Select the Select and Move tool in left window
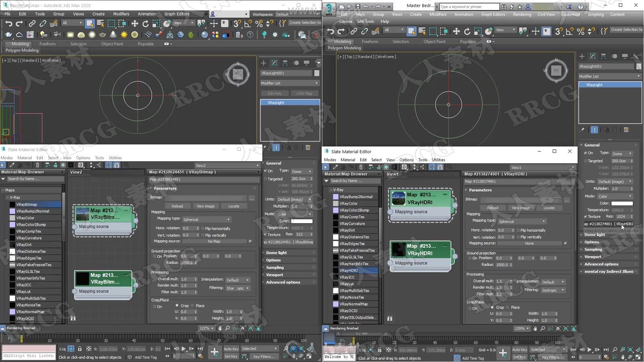This screenshot has width=644, height=362. coord(135,23)
